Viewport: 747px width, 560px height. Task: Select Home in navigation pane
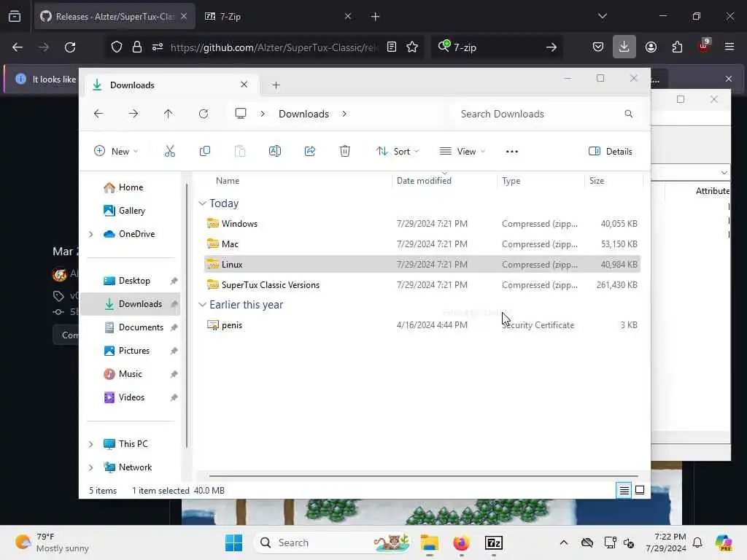coord(131,187)
